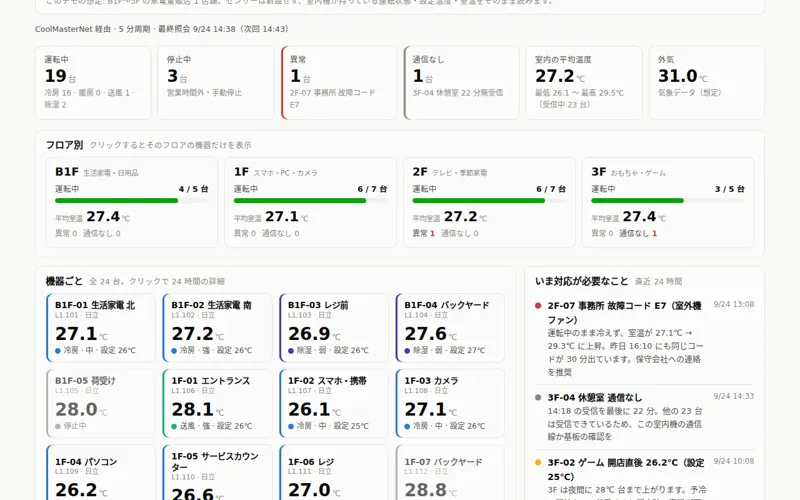Open B1F-04 バックヤード device card

(450, 328)
